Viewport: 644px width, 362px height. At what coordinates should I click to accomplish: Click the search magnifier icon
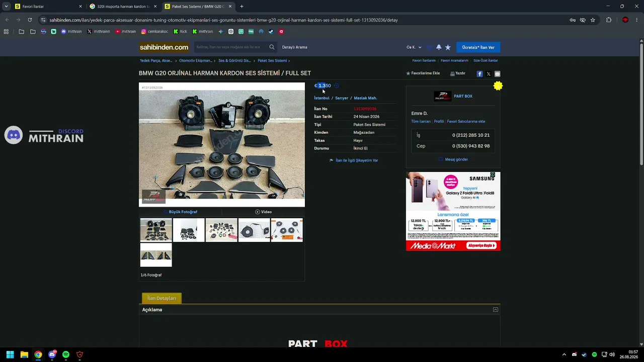click(272, 47)
